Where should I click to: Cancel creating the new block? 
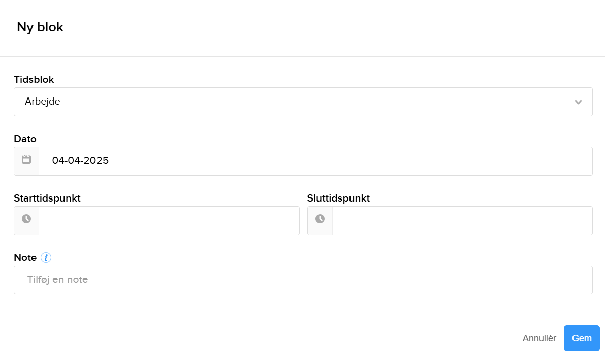539,338
